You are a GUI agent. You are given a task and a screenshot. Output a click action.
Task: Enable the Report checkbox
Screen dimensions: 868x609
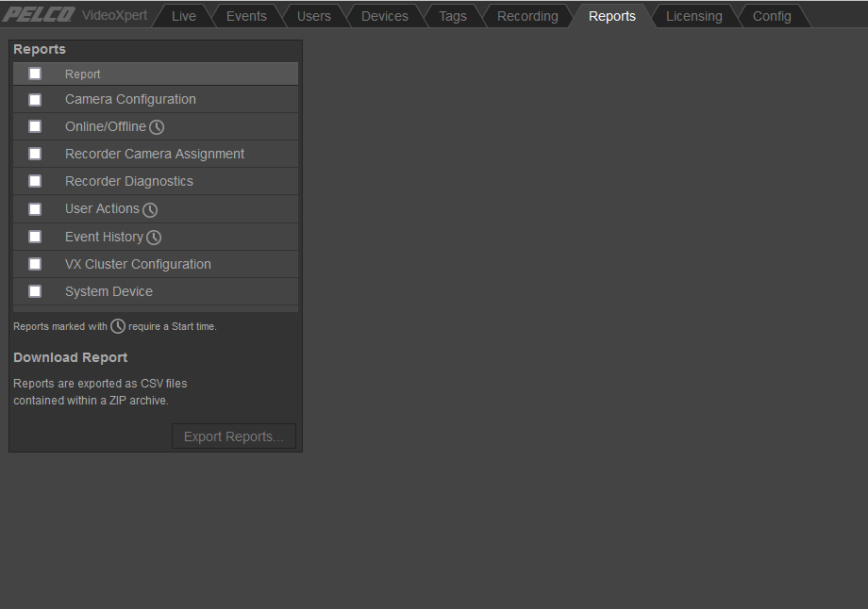tap(35, 73)
